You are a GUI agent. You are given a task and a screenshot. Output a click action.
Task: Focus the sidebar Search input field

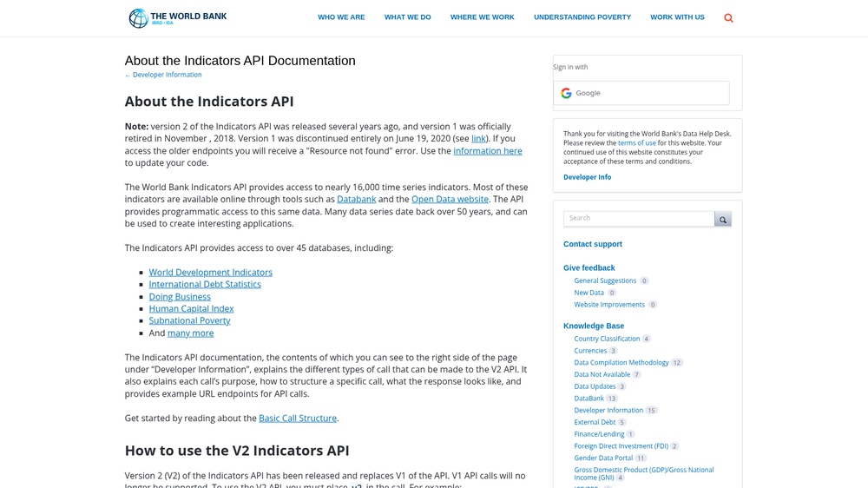(x=639, y=219)
